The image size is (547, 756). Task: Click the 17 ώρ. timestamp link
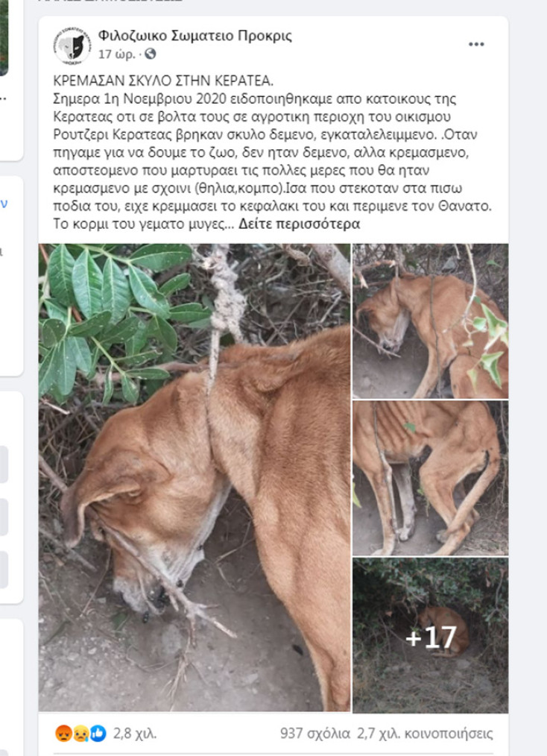[117, 54]
